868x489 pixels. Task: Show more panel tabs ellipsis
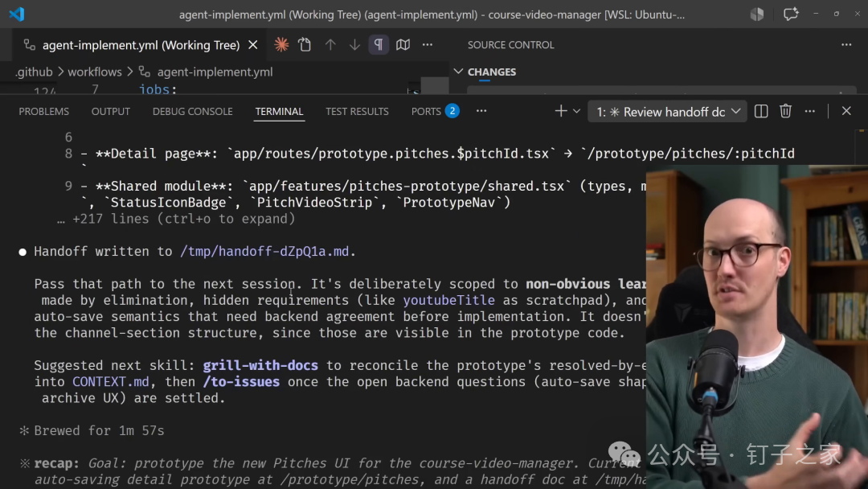pyautogui.click(x=481, y=111)
